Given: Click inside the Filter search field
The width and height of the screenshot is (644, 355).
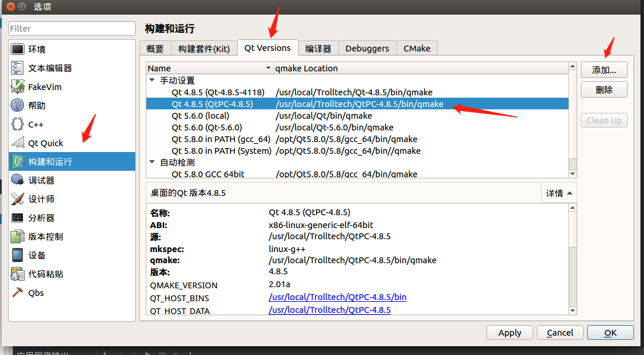Looking at the screenshot, I should 71,28.
